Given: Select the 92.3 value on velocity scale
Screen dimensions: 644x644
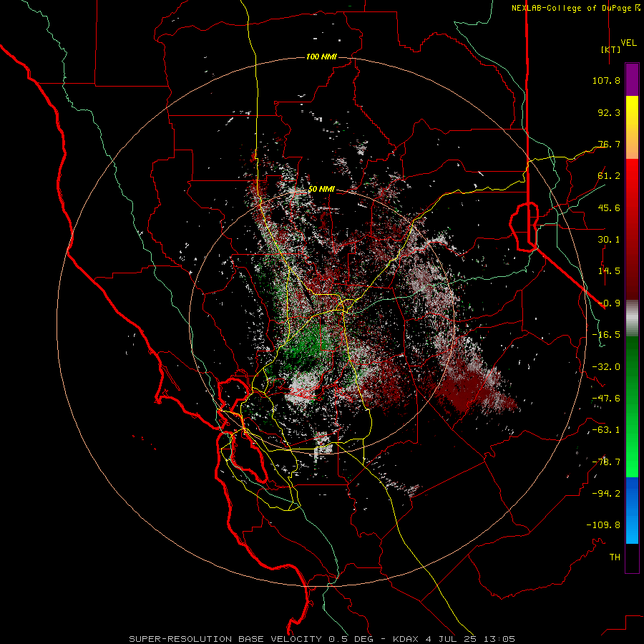Looking at the screenshot, I should (x=609, y=112).
